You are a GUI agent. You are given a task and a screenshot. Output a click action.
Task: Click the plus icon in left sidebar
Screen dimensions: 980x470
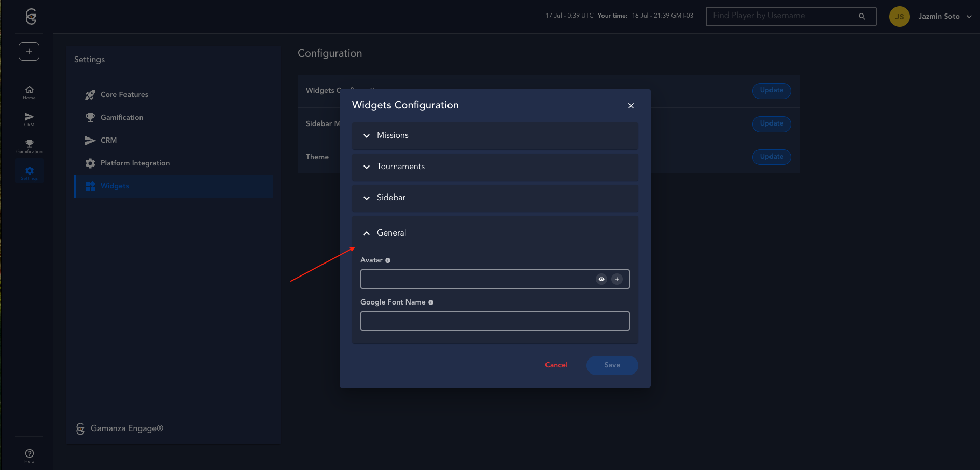(29, 51)
